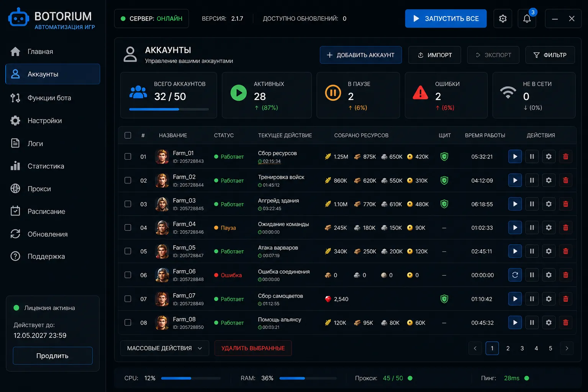Open the Фильтр options

[x=550, y=55]
